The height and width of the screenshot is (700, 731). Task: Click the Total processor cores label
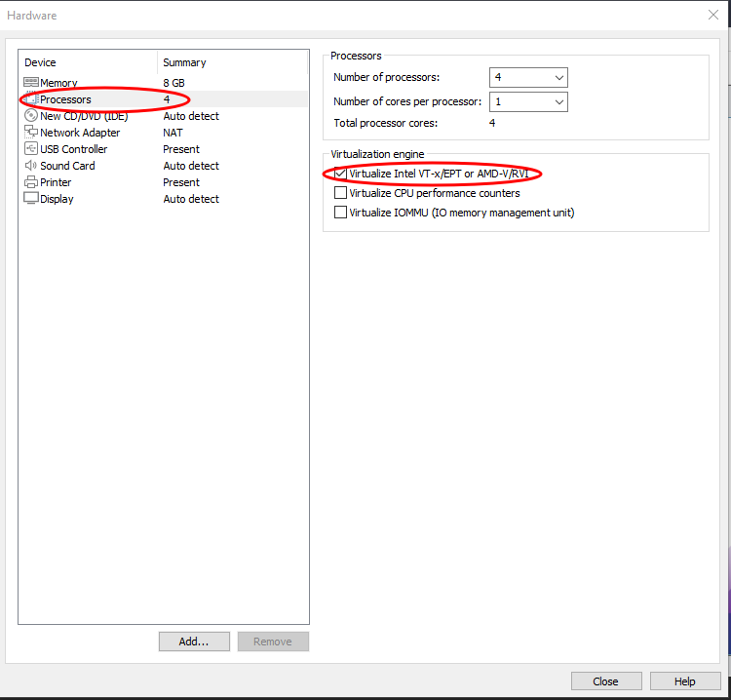(x=386, y=123)
